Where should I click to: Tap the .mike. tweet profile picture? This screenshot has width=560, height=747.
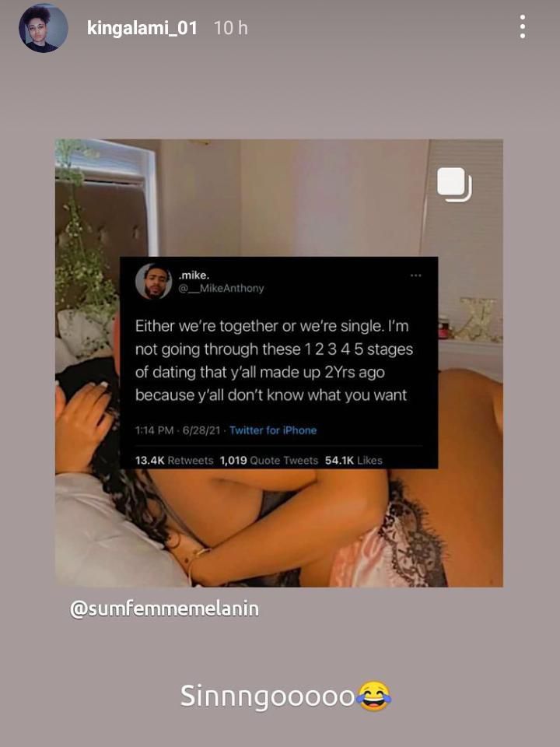(153, 281)
